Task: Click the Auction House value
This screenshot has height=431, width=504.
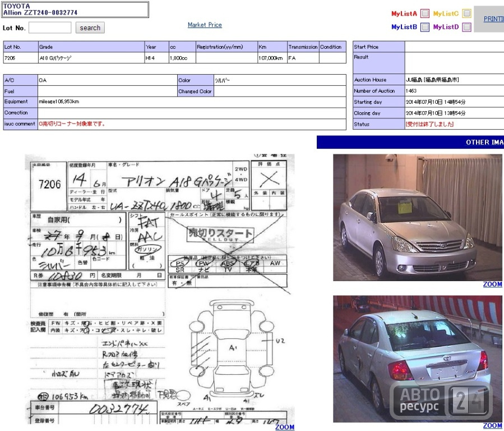Action: click(432, 80)
